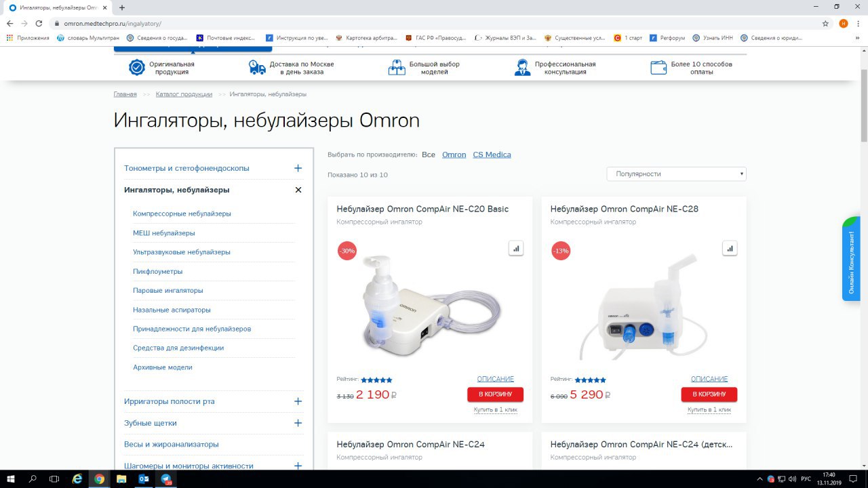Open the Chrome three-dot menu
The height and width of the screenshot is (488, 868).
[859, 23]
